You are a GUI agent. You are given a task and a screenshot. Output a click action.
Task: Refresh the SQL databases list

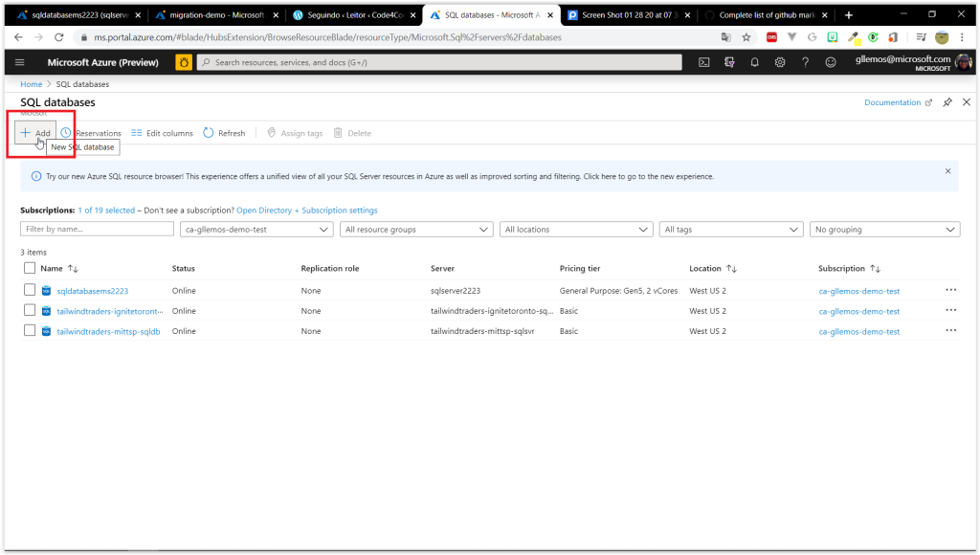[x=224, y=133]
